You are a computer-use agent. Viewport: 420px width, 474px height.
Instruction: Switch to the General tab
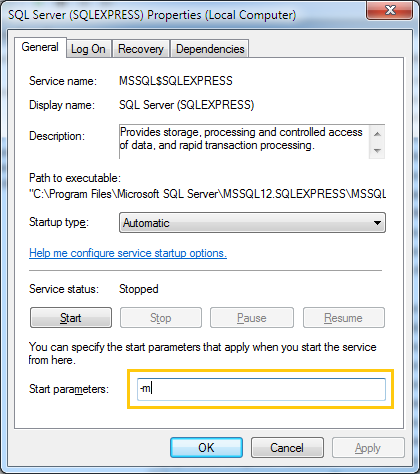pyautogui.click(x=40, y=47)
